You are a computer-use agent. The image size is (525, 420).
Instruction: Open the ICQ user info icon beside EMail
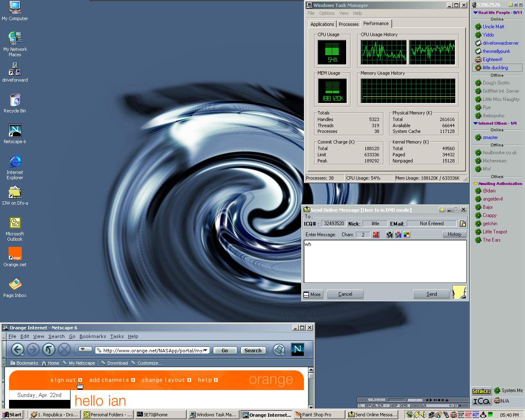(462, 224)
